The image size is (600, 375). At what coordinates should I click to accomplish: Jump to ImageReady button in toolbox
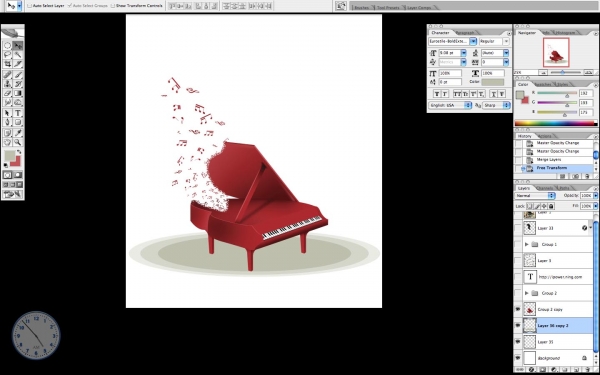pos(13,194)
